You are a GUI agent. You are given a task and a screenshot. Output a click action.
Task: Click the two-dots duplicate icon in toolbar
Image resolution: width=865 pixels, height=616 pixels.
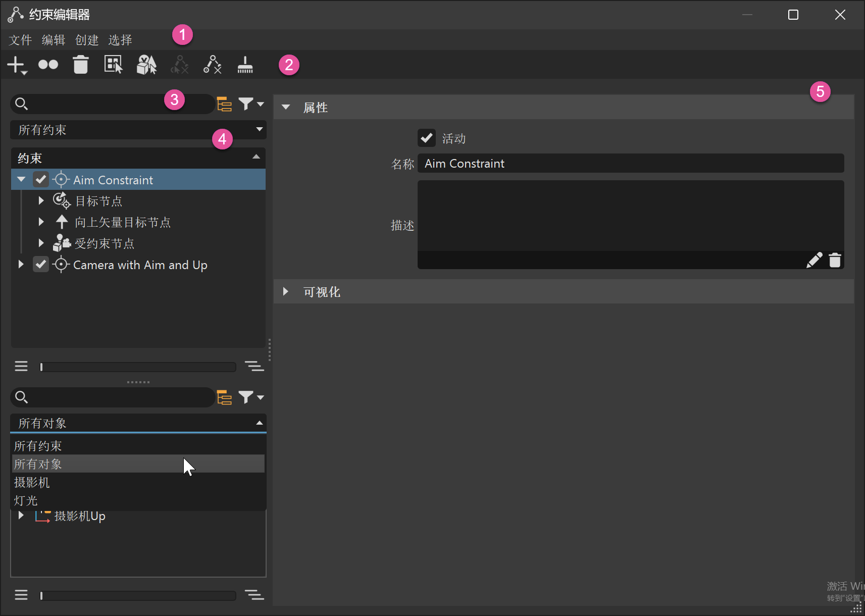coord(48,65)
